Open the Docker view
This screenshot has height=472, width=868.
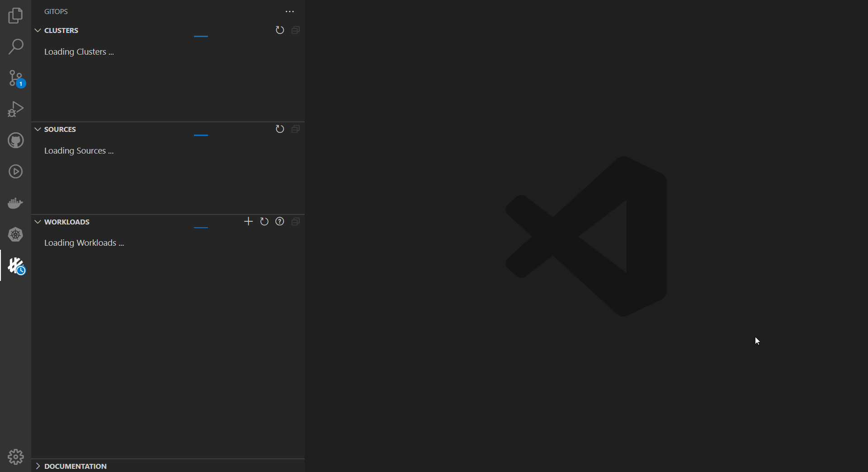point(15,203)
